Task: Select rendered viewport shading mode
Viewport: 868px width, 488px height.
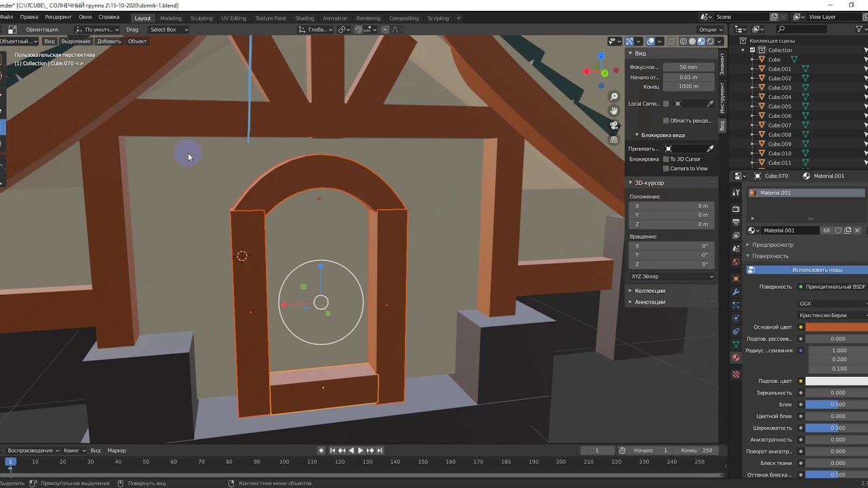Action: 710,41
